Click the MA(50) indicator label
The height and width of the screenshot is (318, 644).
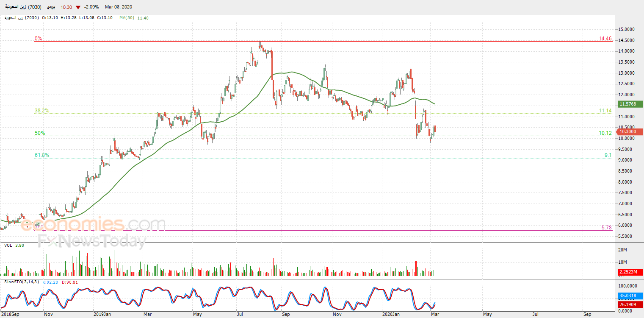pyautogui.click(x=127, y=18)
